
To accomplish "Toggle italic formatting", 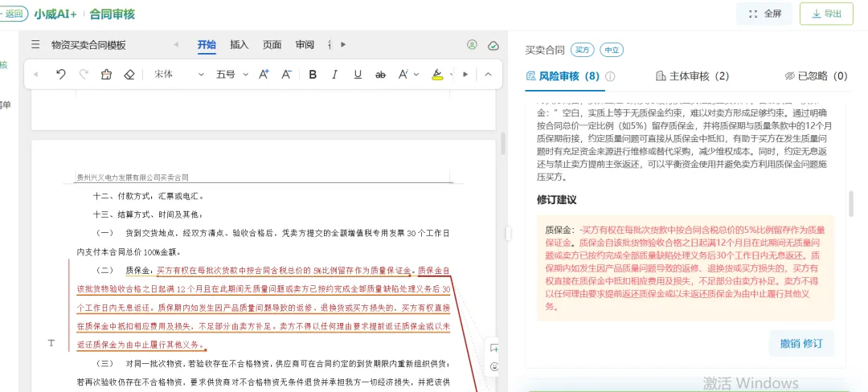I will click(x=334, y=75).
